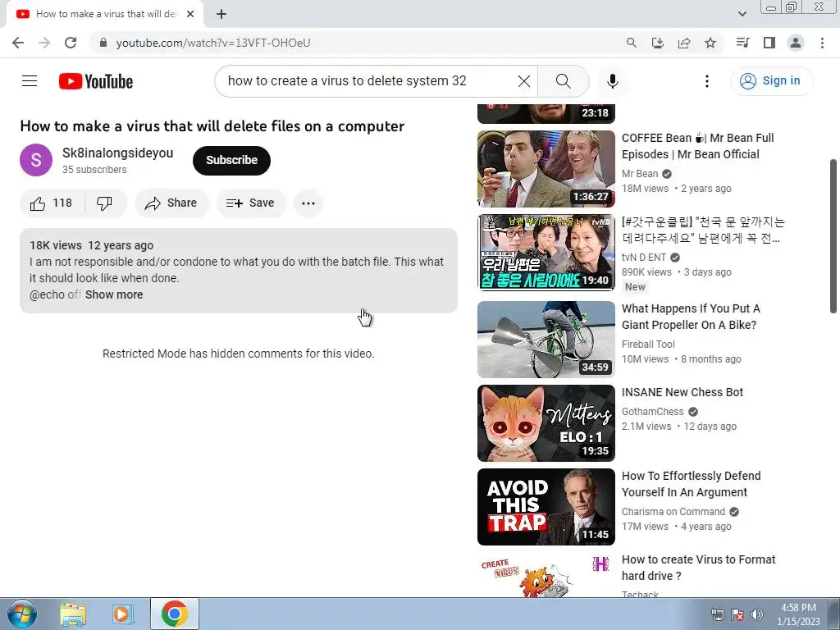Open Chrome profile avatar
Image resolution: width=840 pixels, height=630 pixels.
pyautogui.click(x=796, y=43)
